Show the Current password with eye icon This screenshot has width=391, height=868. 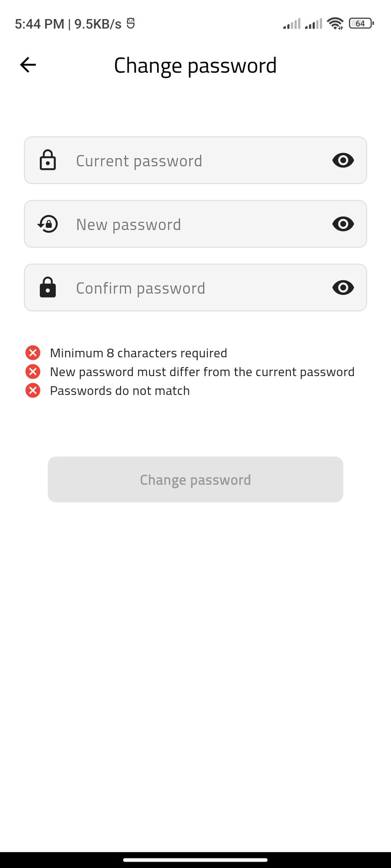[343, 160]
